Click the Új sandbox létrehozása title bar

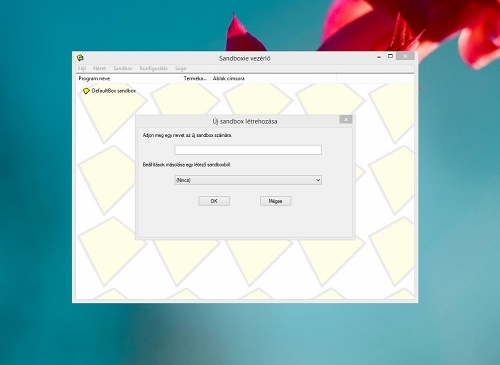(x=245, y=121)
